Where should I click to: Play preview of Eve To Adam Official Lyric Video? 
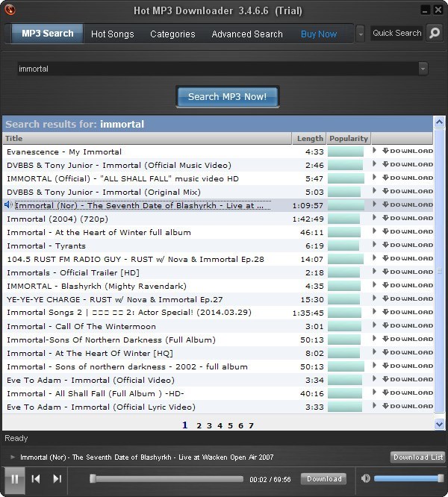click(374, 406)
